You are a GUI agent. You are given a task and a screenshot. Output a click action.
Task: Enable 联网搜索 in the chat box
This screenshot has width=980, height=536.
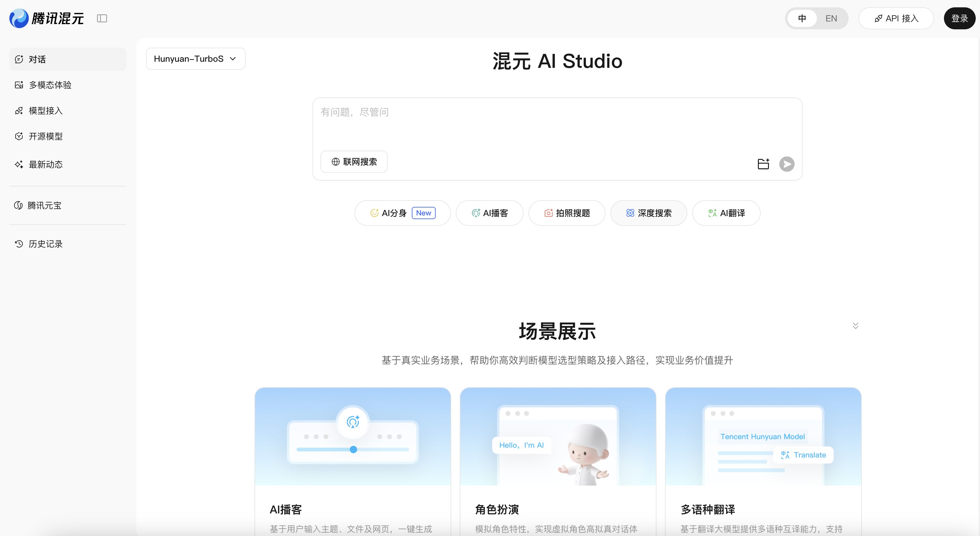(x=353, y=161)
